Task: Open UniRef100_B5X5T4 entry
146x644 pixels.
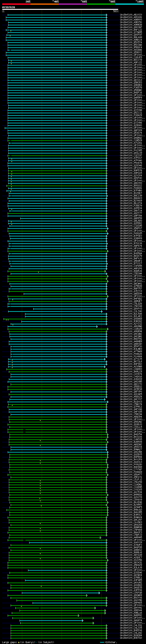Action: (131, 42)
